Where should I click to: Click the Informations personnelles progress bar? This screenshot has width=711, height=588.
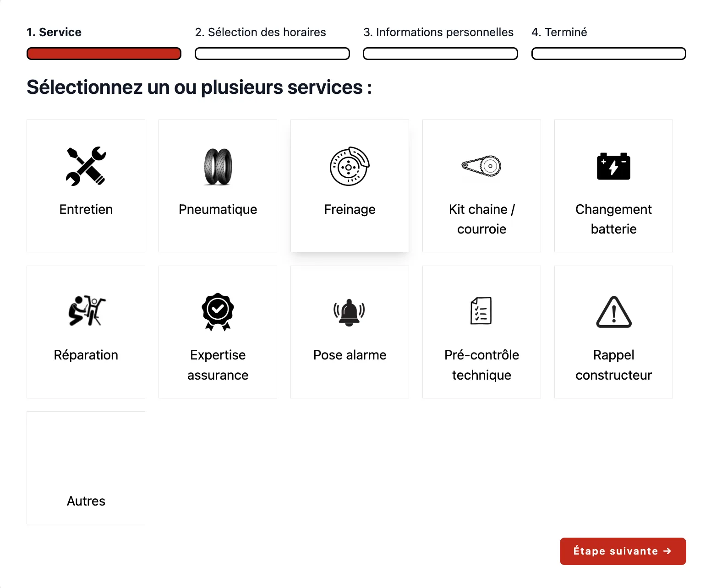[440, 54]
